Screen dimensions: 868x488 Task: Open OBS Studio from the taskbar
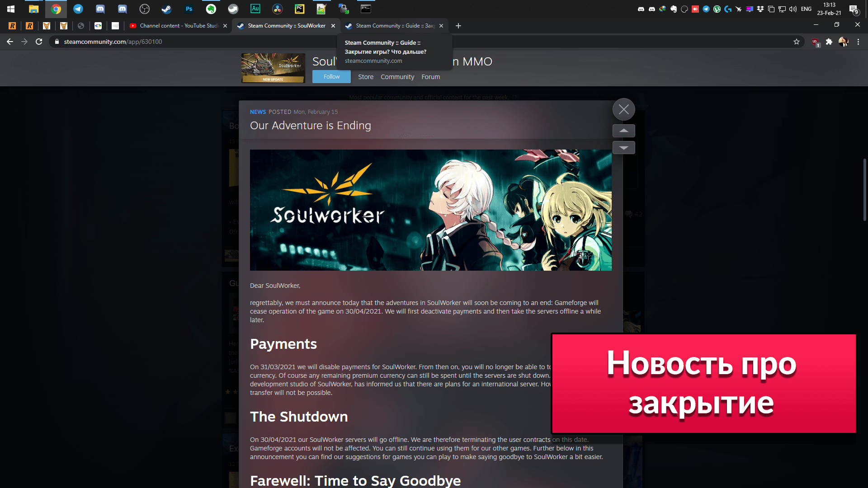coord(145,9)
